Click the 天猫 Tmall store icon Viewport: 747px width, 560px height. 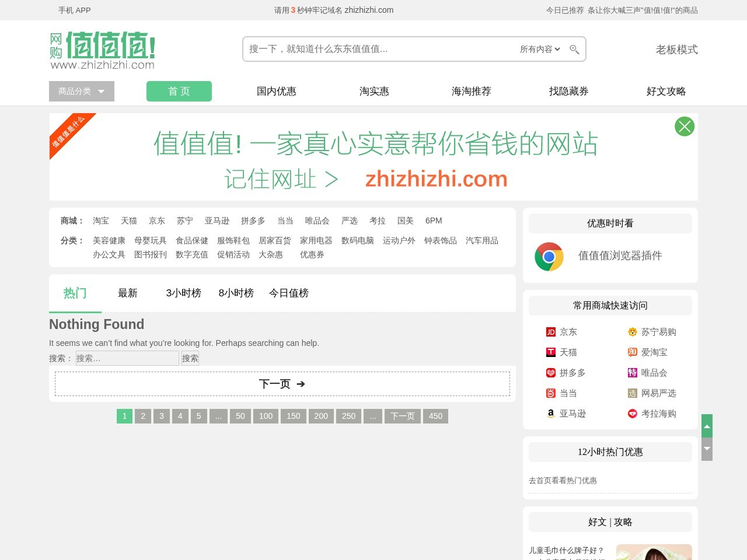pyautogui.click(x=550, y=352)
